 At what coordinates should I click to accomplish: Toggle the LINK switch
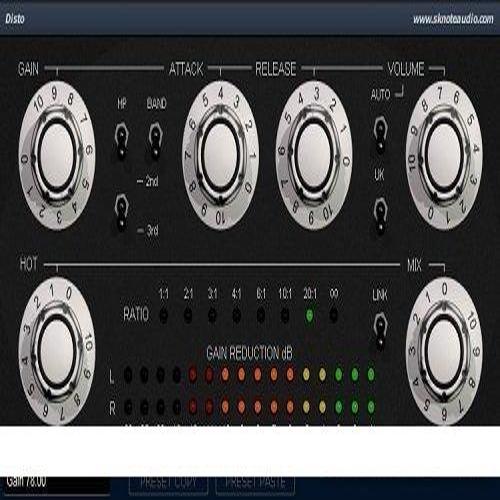[x=380, y=331]
